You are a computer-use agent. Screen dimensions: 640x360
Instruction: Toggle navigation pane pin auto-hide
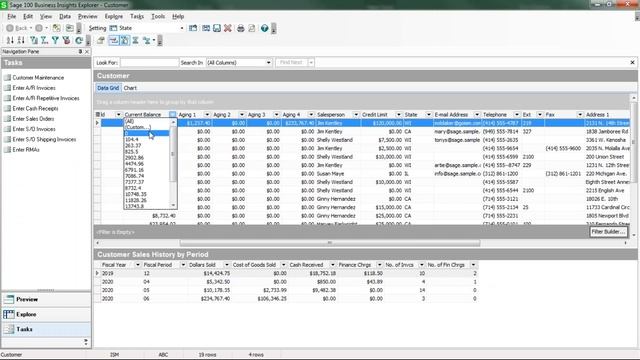80,51
